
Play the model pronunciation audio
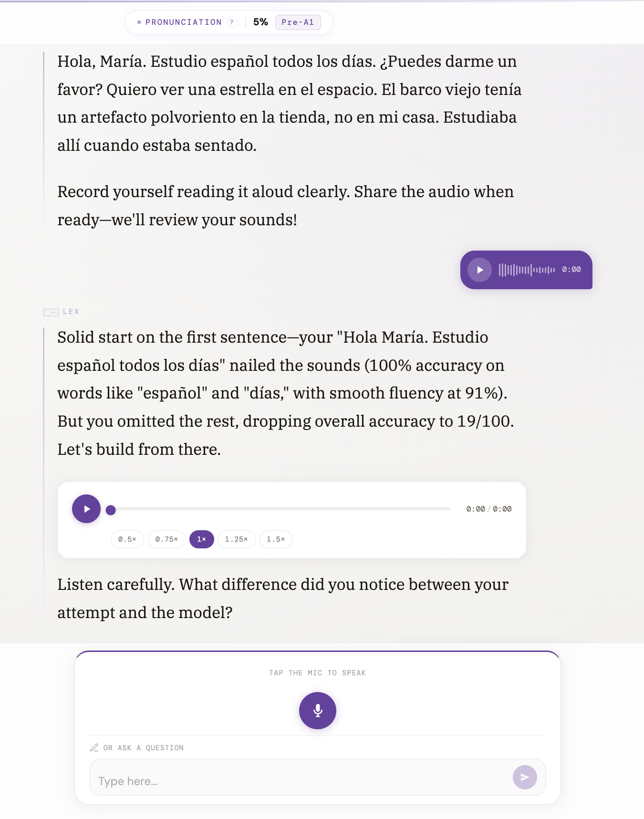pyautogui.click(x=86, y=509)
